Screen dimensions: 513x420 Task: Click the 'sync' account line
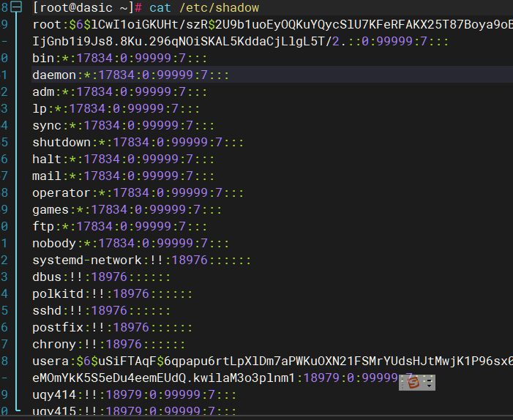click(x=124, y=126)
